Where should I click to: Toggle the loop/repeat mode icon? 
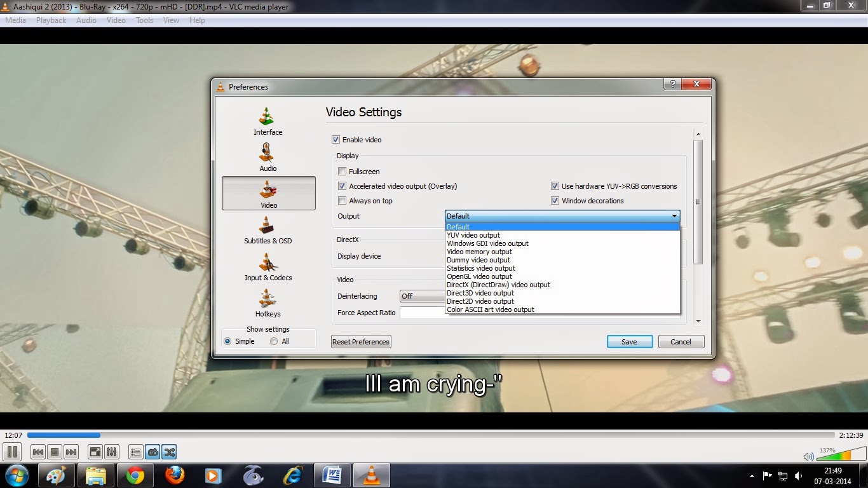(153, 452)
